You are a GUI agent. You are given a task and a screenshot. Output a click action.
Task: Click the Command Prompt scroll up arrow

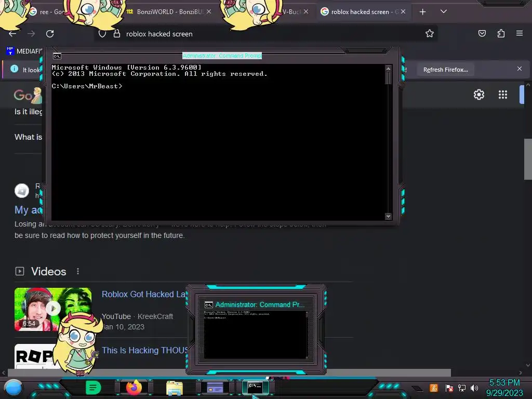pos(388,69)
